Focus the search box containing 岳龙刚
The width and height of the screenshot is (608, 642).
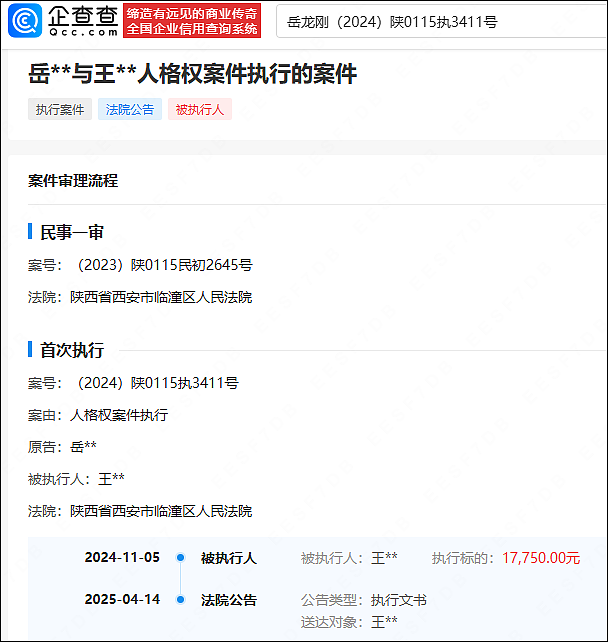441,22
